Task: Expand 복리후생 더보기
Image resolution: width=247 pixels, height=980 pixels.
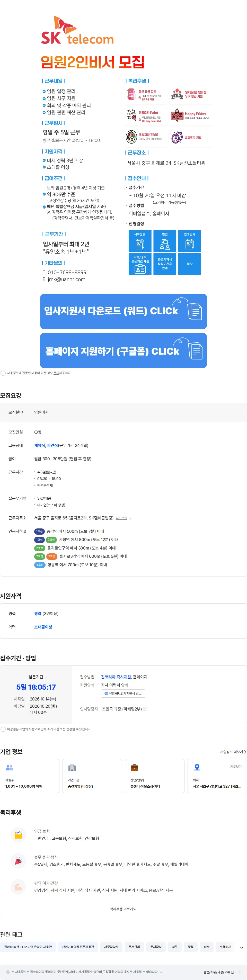Action: click(123, 909)
